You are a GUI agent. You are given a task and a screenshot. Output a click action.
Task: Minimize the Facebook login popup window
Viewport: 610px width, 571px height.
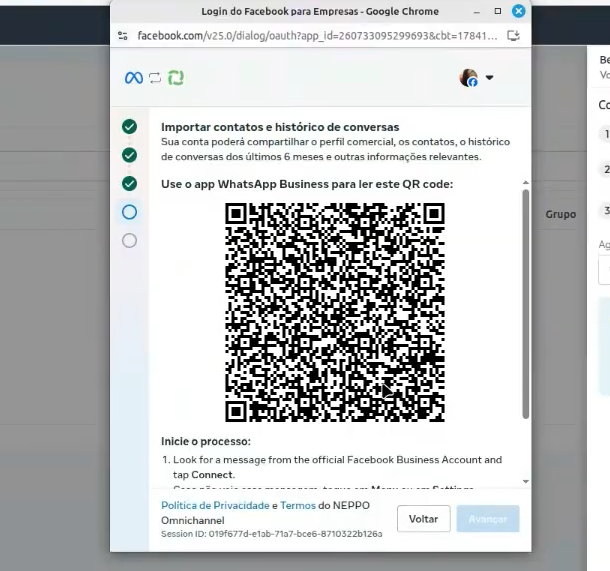[x=477, y=12]
